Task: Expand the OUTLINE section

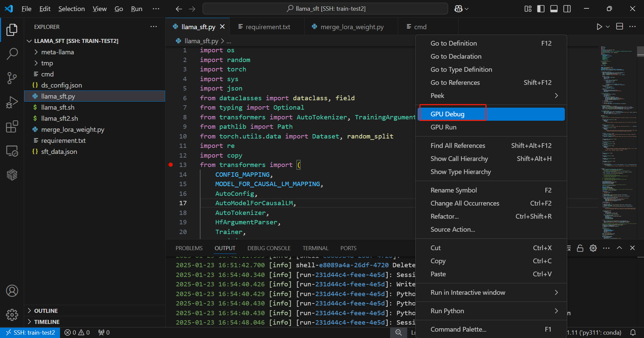Action: (46, 311)
